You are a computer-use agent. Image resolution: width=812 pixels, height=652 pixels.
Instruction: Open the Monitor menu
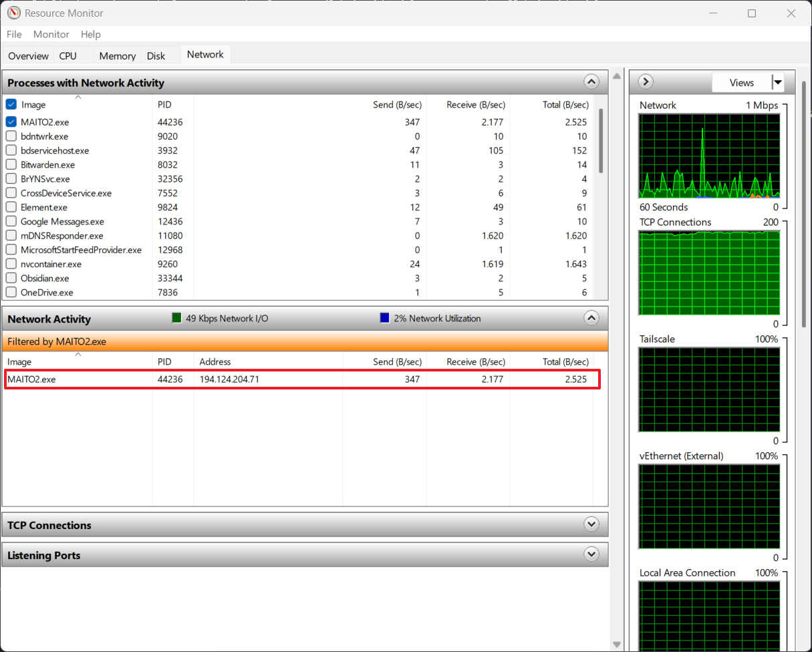click(x=51, y=34)
